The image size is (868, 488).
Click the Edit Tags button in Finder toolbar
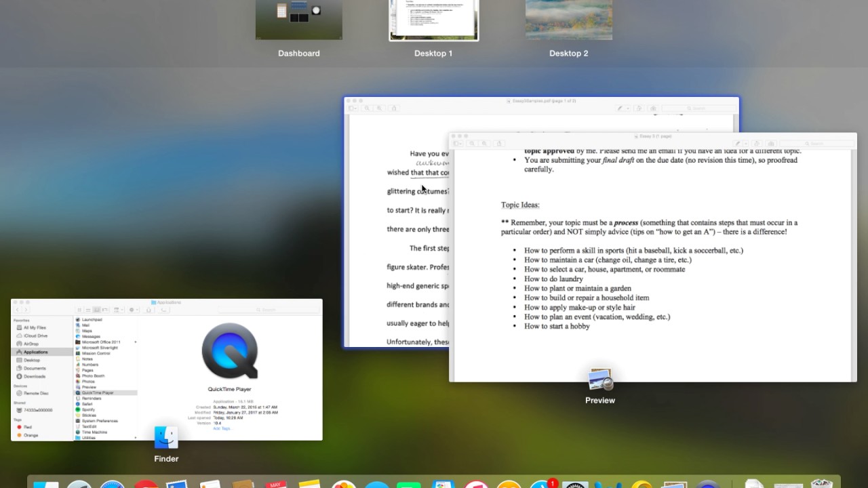coord(162,310)
